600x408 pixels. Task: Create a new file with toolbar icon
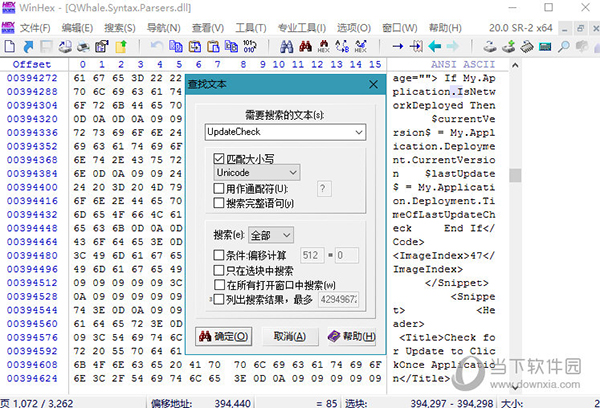pos(10,47)
